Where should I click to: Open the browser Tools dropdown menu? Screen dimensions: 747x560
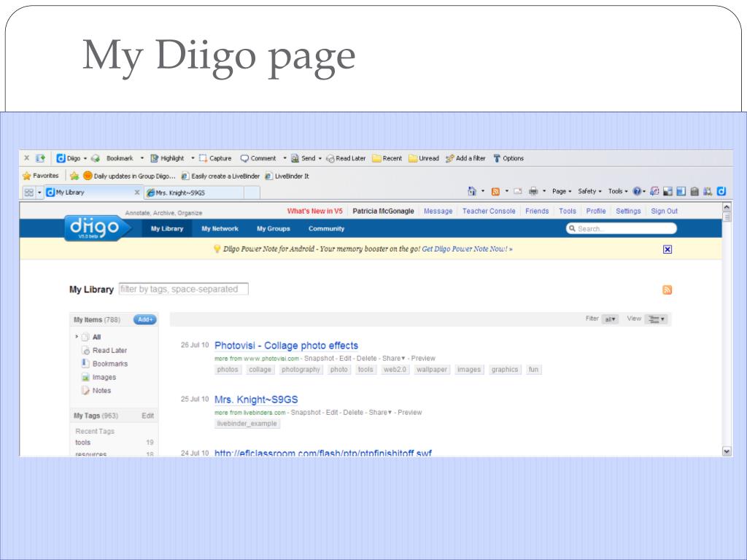click(x=618, y=191)
